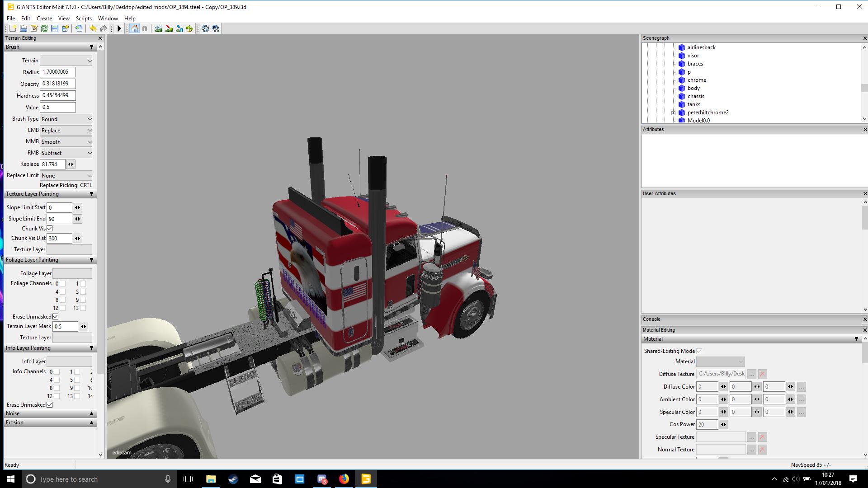Click the New file toolbar icon

click(x=13, y=28)
